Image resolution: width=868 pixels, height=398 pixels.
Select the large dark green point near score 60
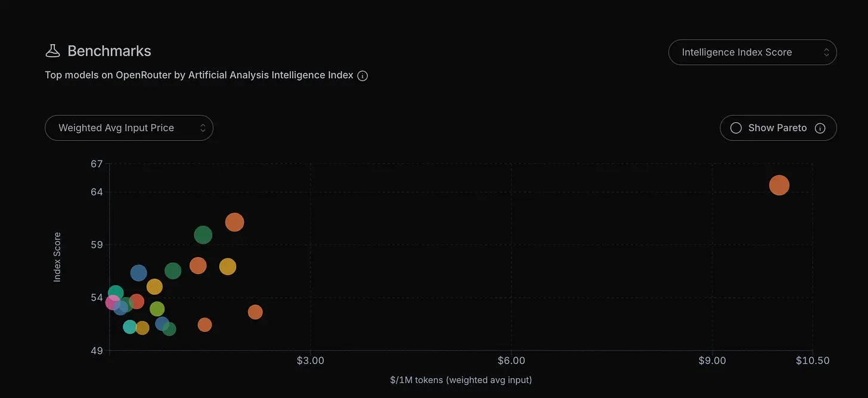coord(203,235)
